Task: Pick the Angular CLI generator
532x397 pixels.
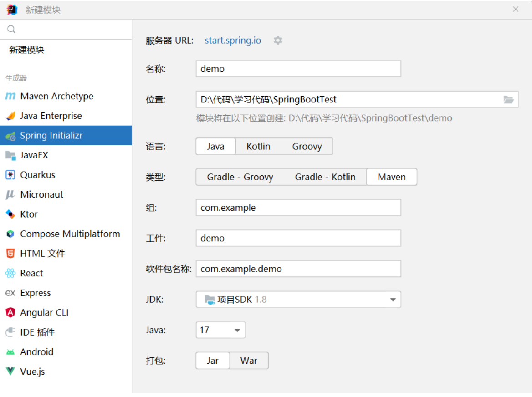Action: point(44,313)
